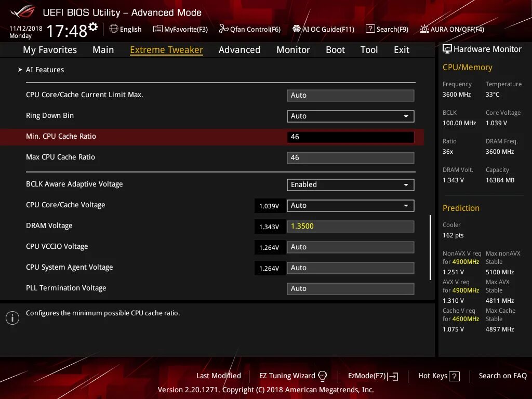Click the 33°C Temperature value
The image size is (532, 399).
[x=493, y=95]
